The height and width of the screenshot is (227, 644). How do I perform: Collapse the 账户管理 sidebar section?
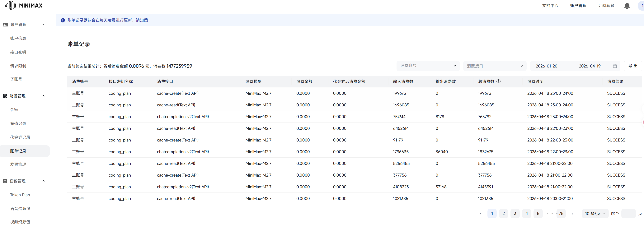pos(44,25)
